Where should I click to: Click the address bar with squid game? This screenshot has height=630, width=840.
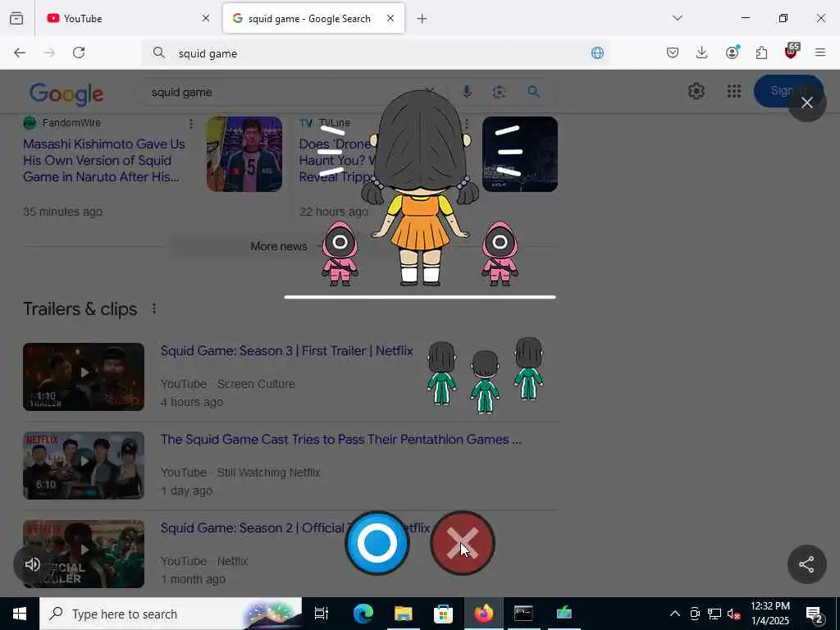click(x=375, y=53)
